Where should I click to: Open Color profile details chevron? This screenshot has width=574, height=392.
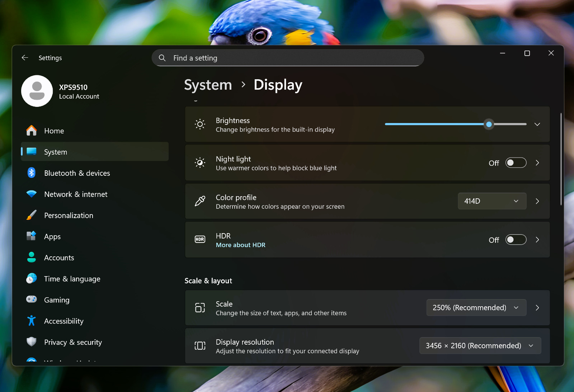537,201
